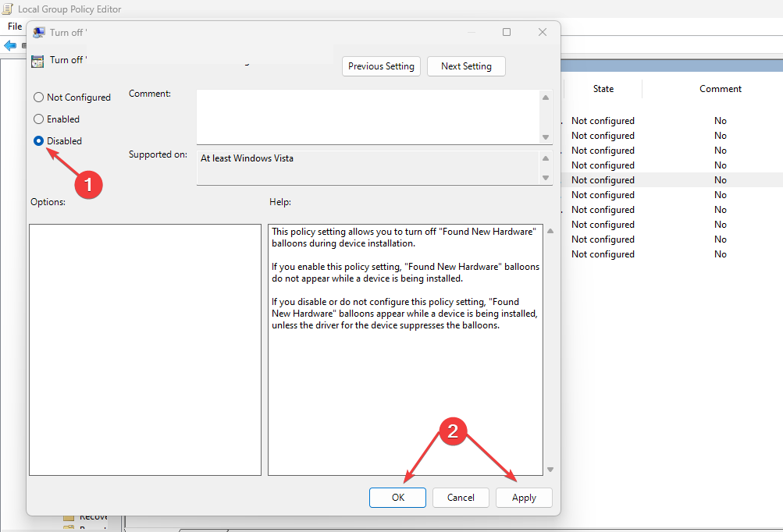The width and height of the screenshot is (783, 532).
Task: Open the File menu in Group Policy Editor
Action: 15,27
